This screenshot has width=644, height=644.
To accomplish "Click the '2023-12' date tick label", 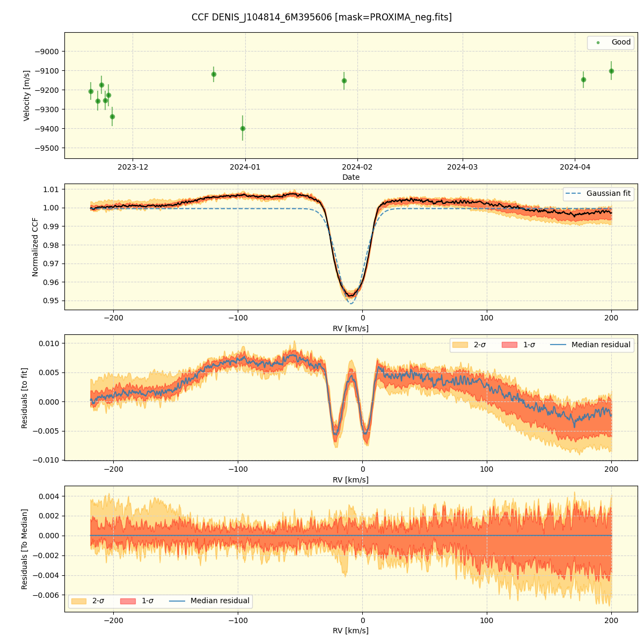I will [x=133, y=167].
